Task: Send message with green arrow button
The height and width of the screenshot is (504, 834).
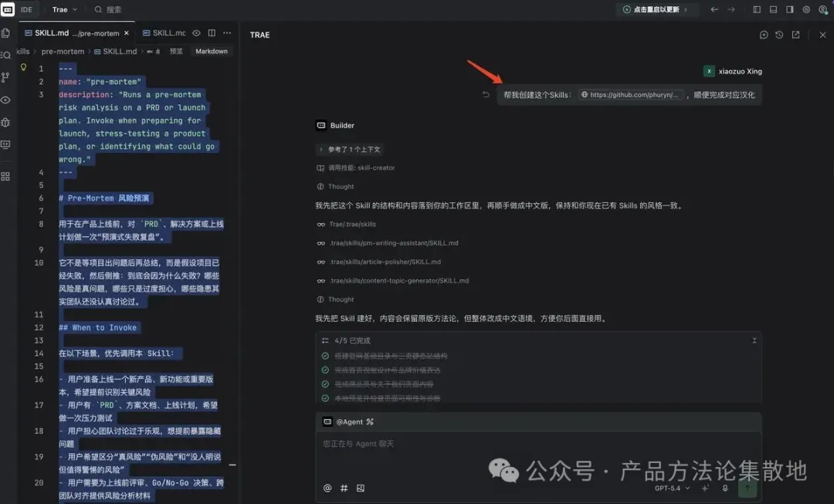Action: pos(748,488)
